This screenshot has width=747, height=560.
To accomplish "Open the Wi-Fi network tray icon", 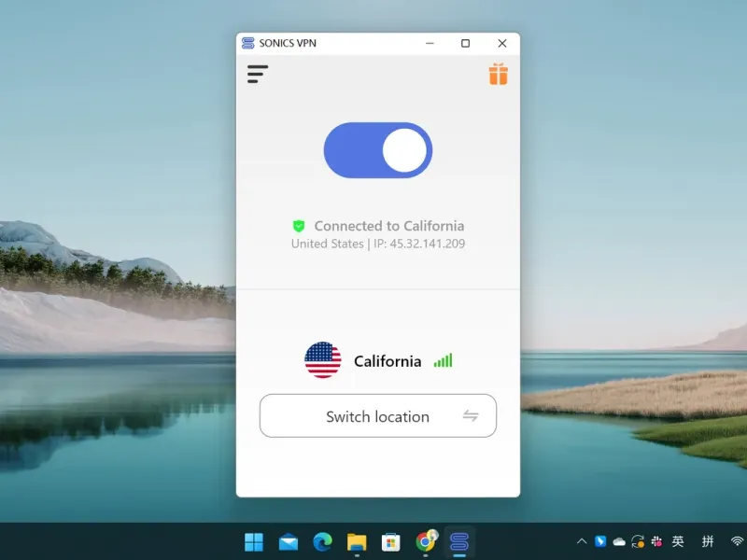I will (738, 541).
